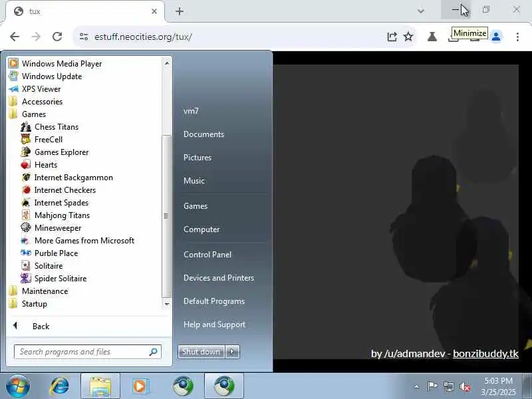
Task: Click the browser reload icon
Action: (x=57, y=37)
